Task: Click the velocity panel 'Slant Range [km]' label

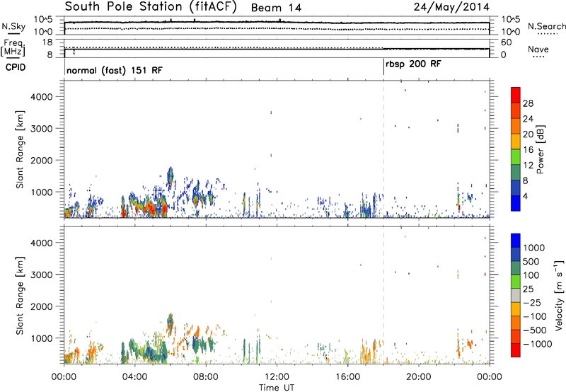Action: tap(20, 295)
